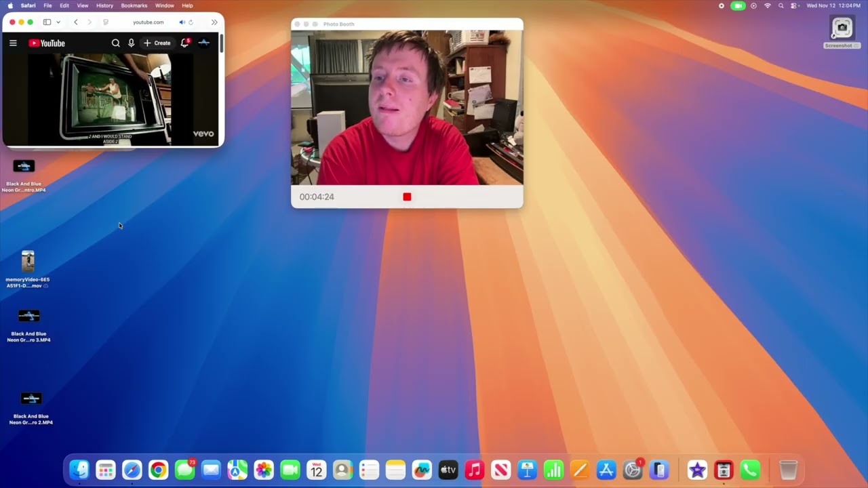
Task: Expand the Safari tab group dropdown chevron
Action: pos(58,22)
